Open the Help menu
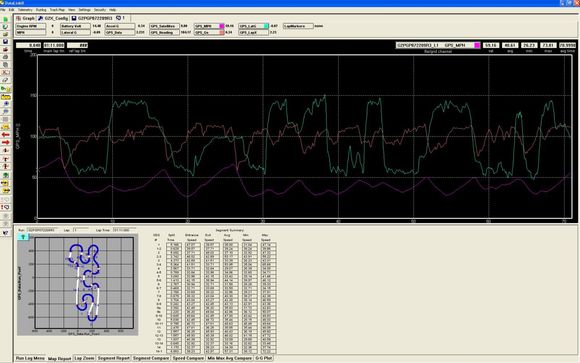Image resolution: width=580 pixels, height=363 pixels. 112,10
